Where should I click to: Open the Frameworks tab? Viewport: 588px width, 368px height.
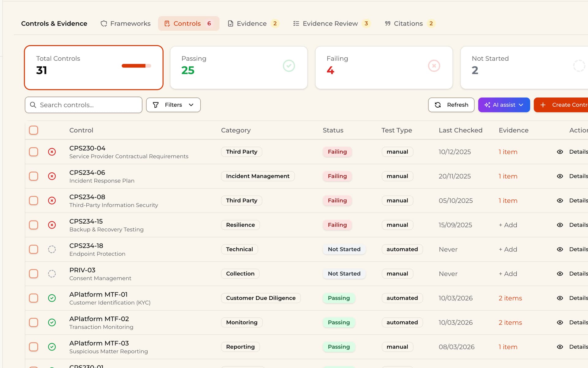tap(126, 24)
